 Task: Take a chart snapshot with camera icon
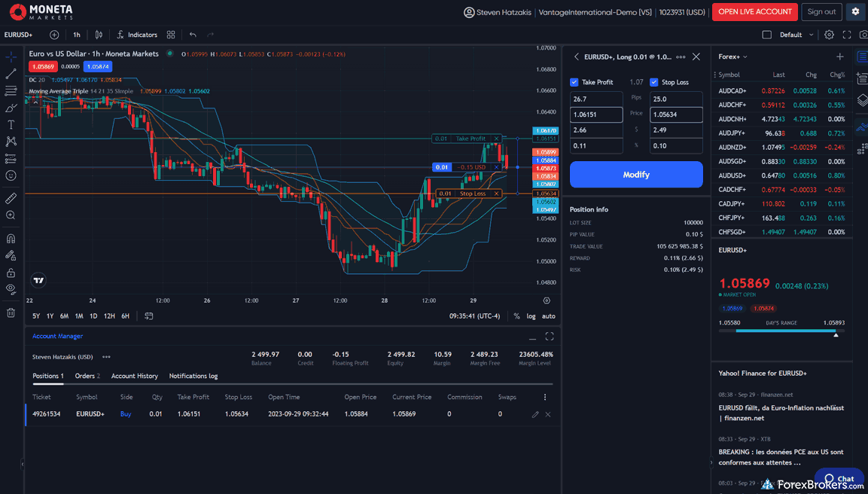tap(863, 35)
